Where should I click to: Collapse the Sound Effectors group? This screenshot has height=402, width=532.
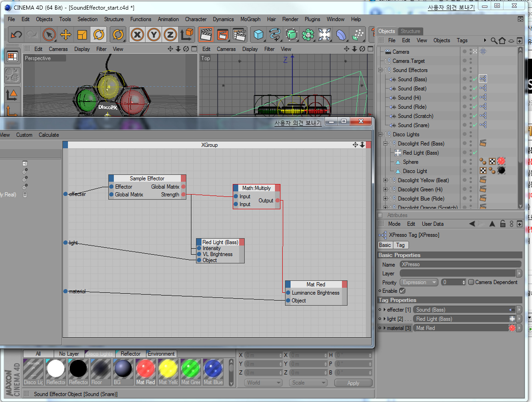point(381,70)
